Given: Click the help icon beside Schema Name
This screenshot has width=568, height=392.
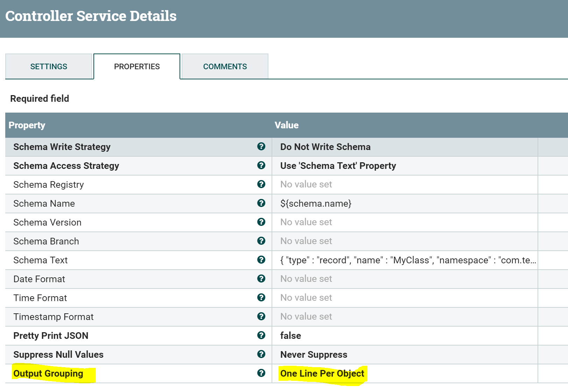Looking at the screenshot, I should pos(261,203).
